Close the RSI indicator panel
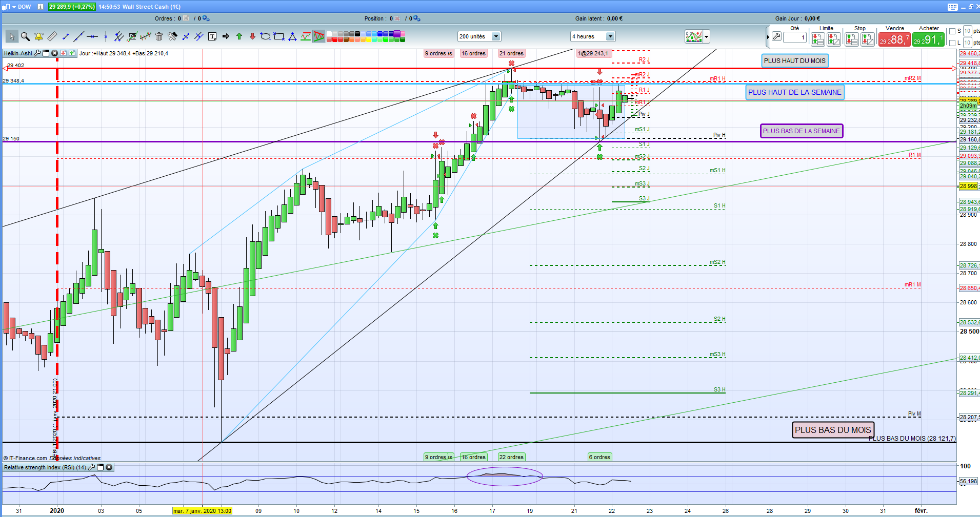This screenshot has height=517, width=980. point(109,467)
